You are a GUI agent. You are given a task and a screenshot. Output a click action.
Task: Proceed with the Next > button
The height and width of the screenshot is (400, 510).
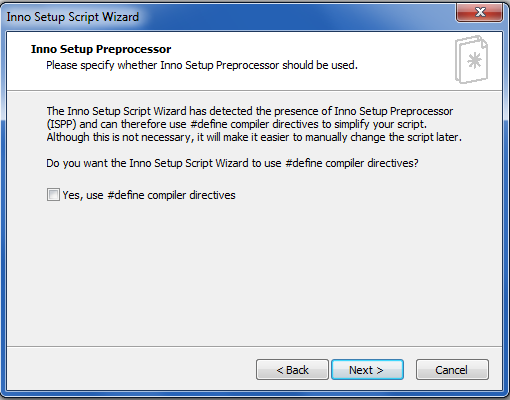[x=367, y=370]
